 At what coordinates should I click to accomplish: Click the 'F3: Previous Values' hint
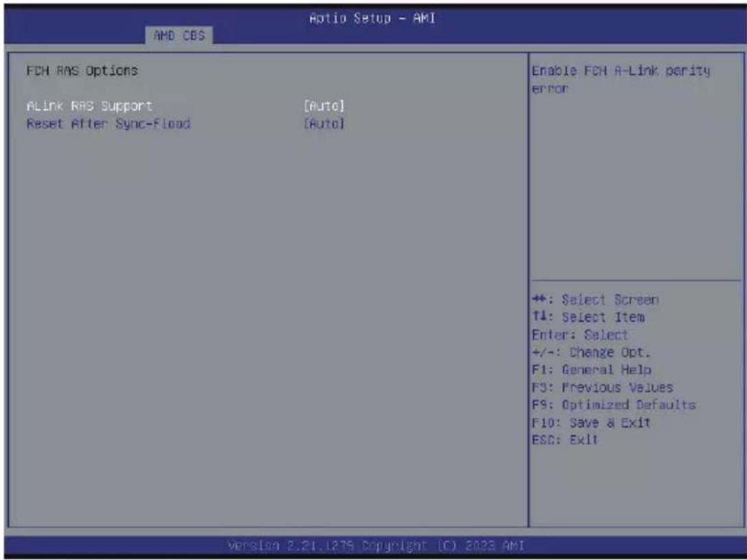602,387
